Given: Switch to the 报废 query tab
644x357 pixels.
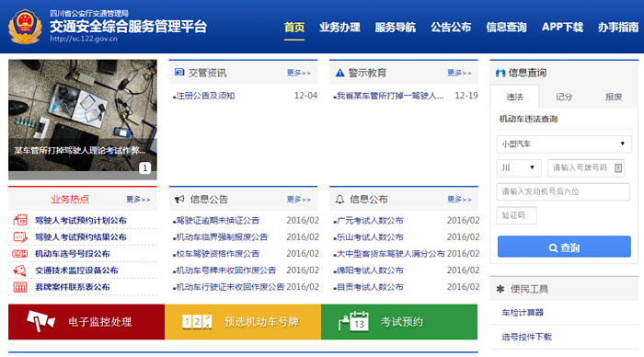Looking at the screenshot, I should (614, 97).
